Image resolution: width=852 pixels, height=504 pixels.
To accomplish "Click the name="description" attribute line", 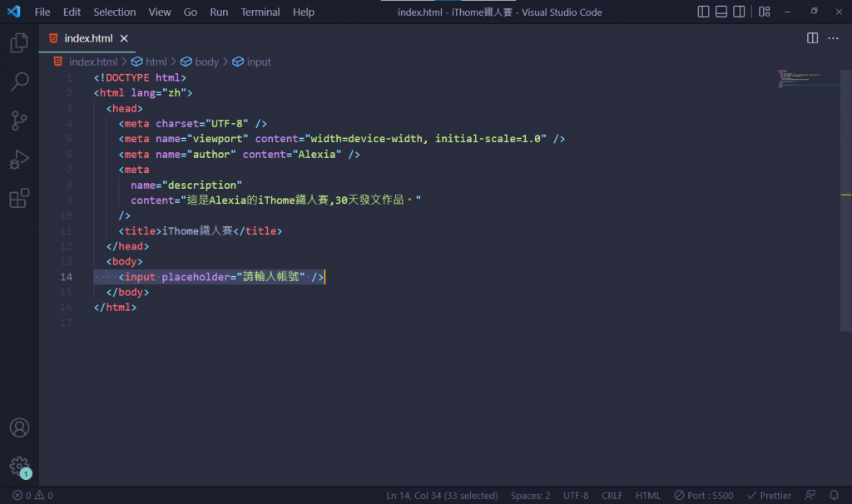I will pos(186,185).
